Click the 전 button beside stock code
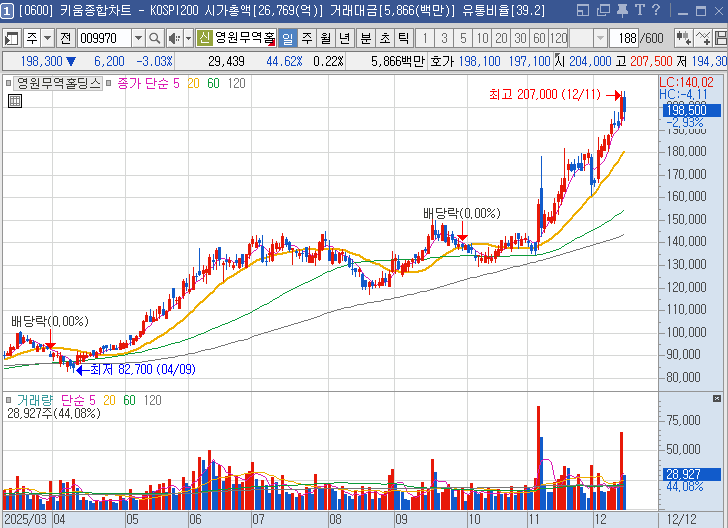This screenshot has width=728, height=528. click(x=65, y=38)
